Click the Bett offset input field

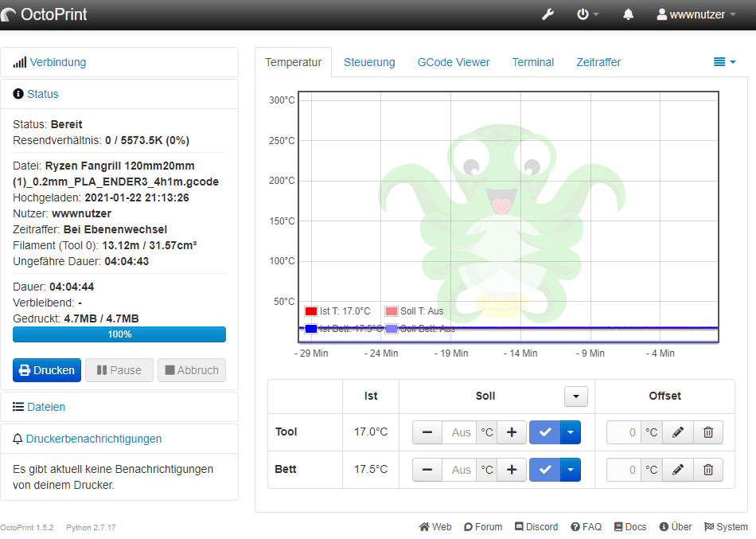coord(623,470)
